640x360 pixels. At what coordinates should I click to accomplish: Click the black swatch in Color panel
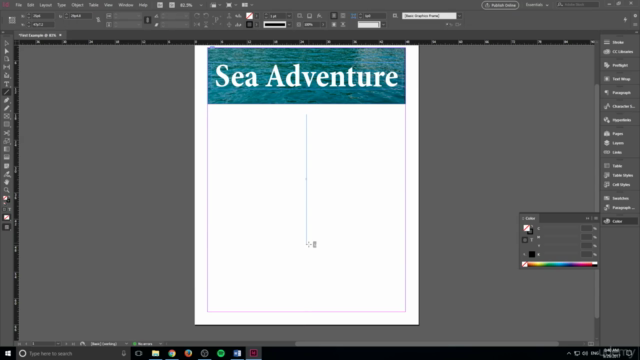pyautogui.click(x=532, y=254)
